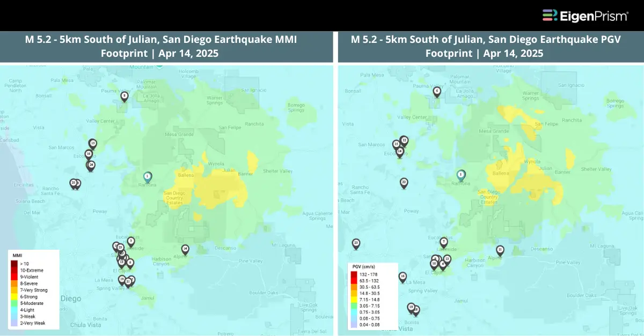Click the PGV Footprint map title banner
The image size is (644, 336).
(x=491, y=47)
